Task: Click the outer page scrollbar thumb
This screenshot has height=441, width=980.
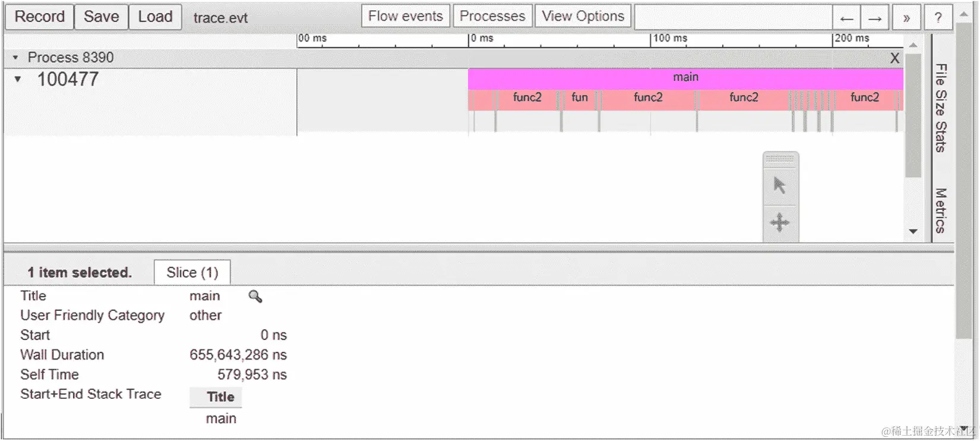Action: pos(965,180)
